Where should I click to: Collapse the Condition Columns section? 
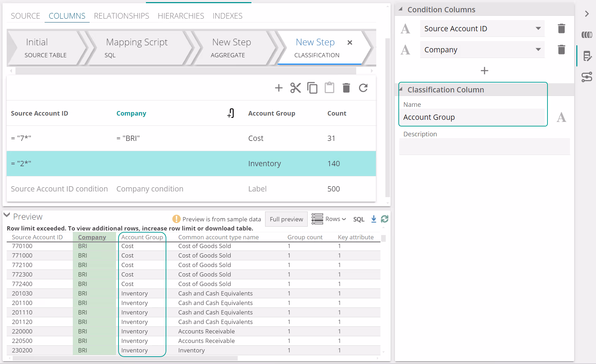tap(400, 9)
